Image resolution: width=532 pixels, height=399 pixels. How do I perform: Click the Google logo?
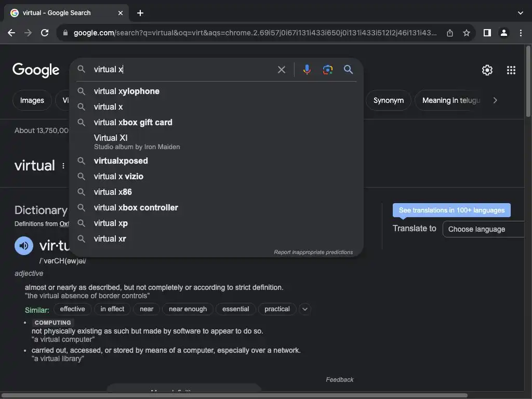tap(36, 70)
